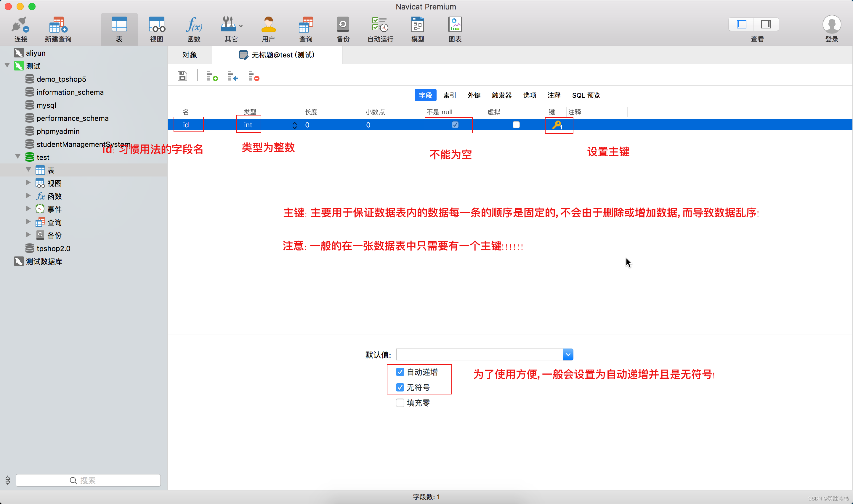Toggle the 不是 null (Not Null) checkbox for id
Viewport: 853px width, 504px height.
click(x=454, y=125)
